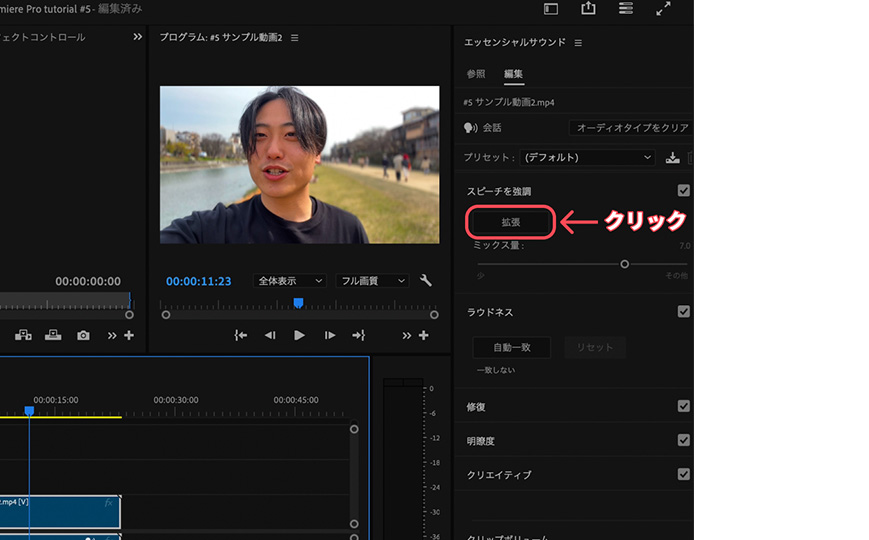
Task: Export frame with the camera icon
Action: click(83, 335)
